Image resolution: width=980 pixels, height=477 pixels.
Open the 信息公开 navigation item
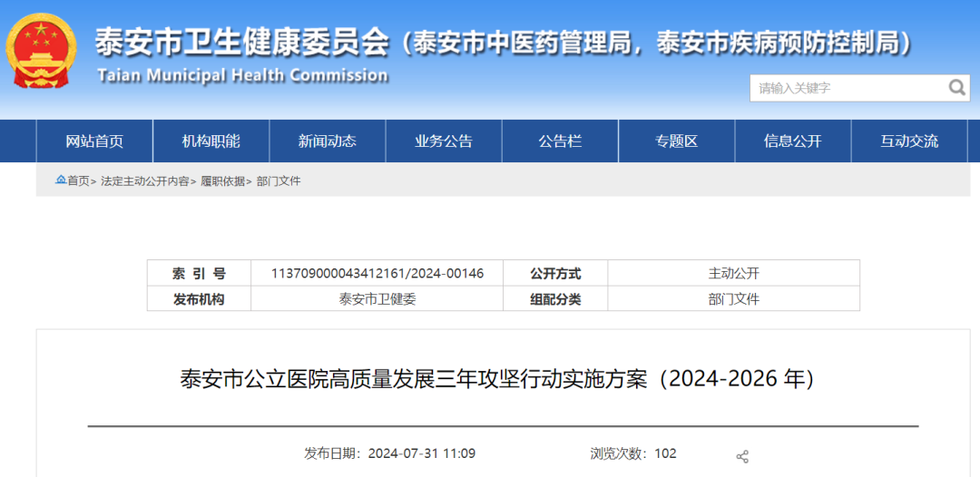[792, 141]
